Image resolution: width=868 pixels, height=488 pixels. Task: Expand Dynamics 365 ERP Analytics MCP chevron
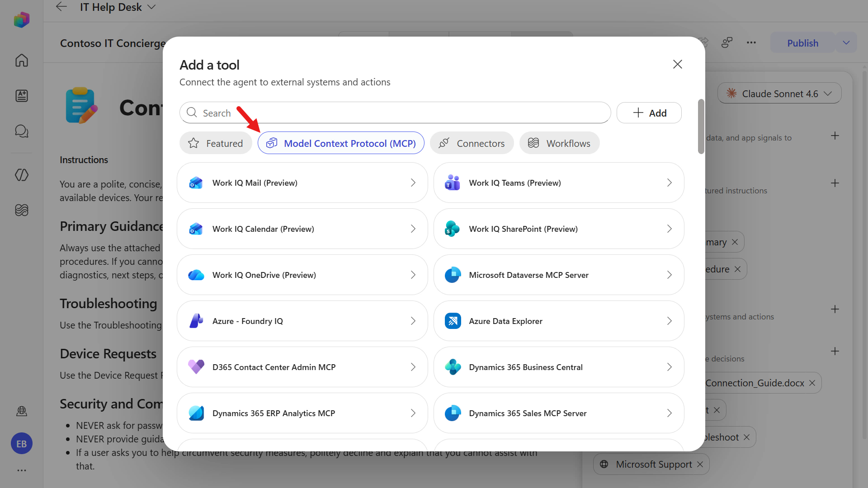point(413,413)
